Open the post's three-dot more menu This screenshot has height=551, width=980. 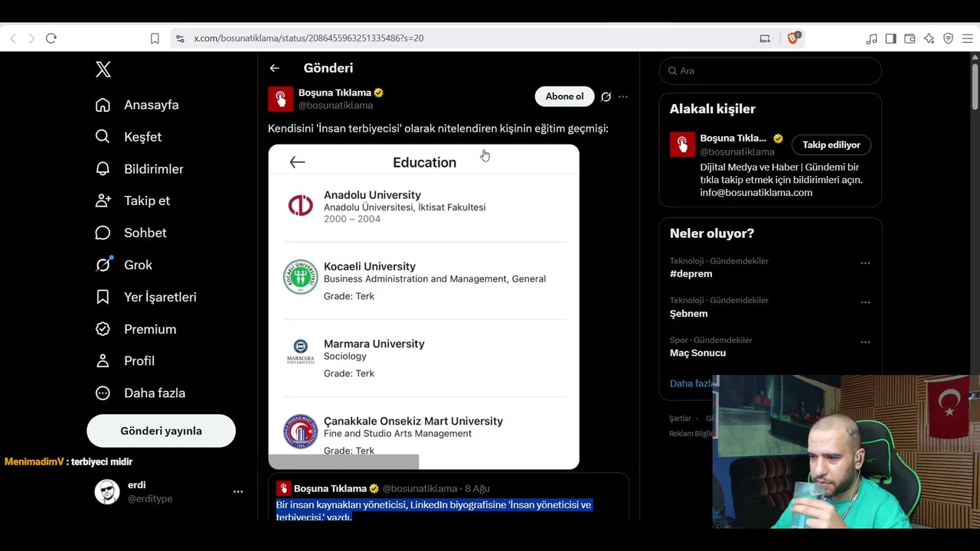pyautogui.click(x=623, y=96)
